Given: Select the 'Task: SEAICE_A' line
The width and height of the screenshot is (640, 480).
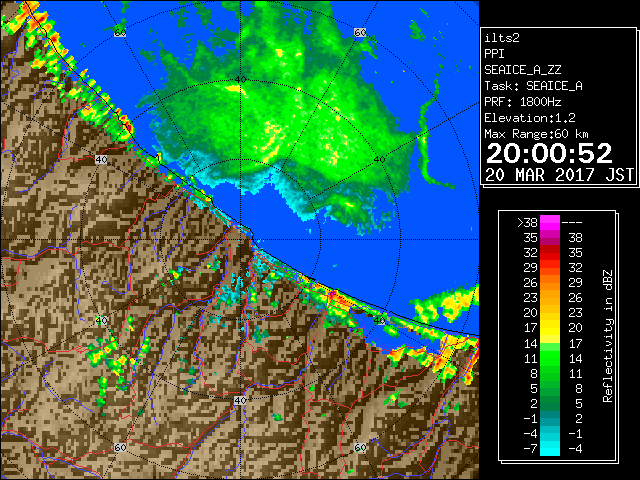Looking at the screenshot, I should pos(533,86).
